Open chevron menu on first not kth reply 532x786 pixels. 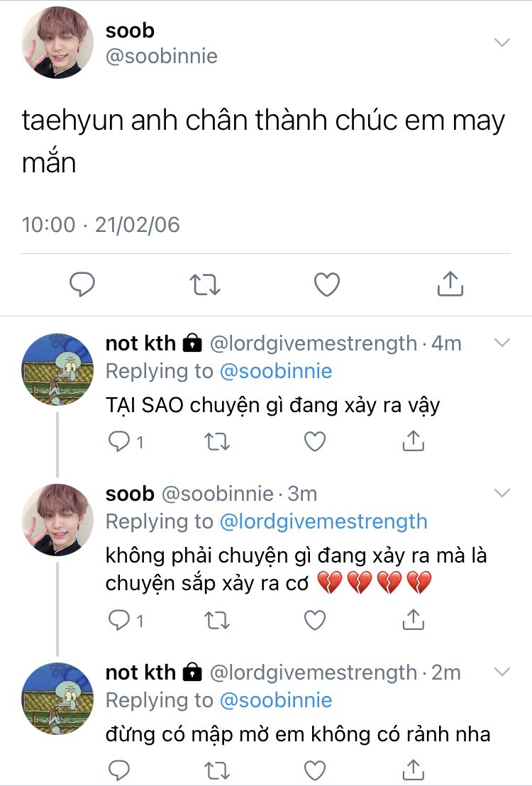coord(502,343)
